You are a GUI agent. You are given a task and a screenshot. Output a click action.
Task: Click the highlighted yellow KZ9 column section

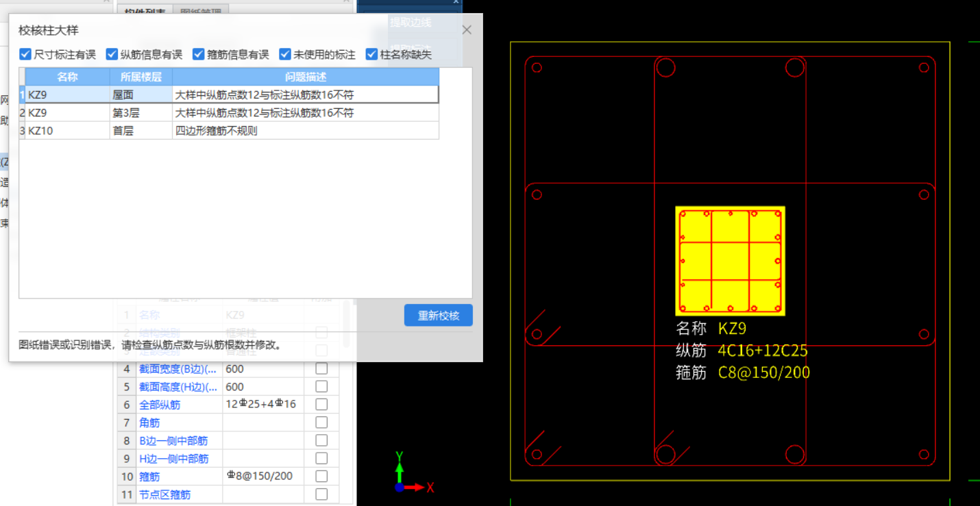coord(730,261)
